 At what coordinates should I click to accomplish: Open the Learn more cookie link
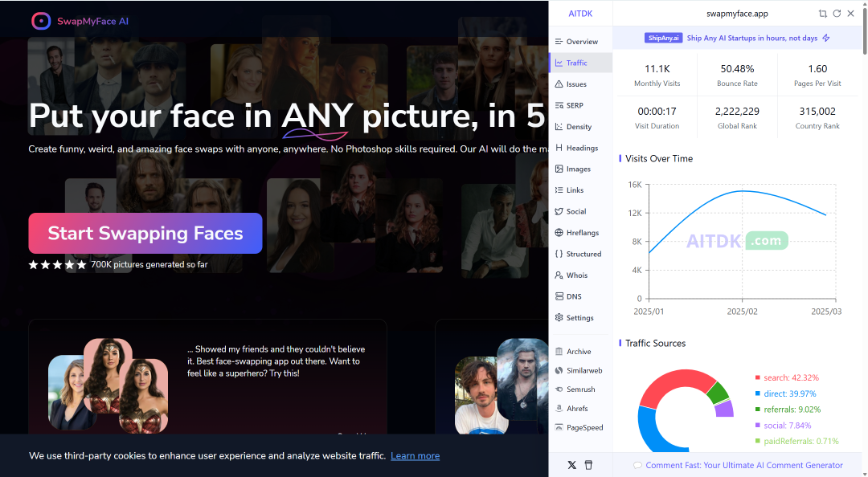[x=416, y=456]
